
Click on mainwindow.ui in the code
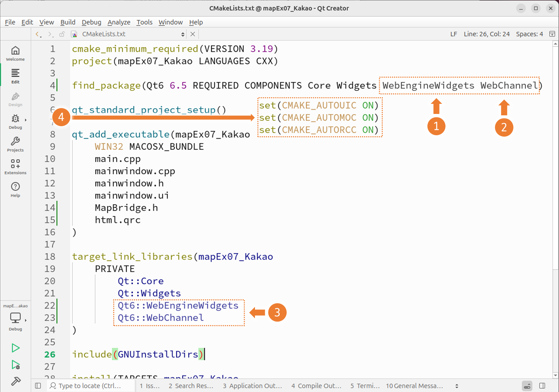coord(132,196)
